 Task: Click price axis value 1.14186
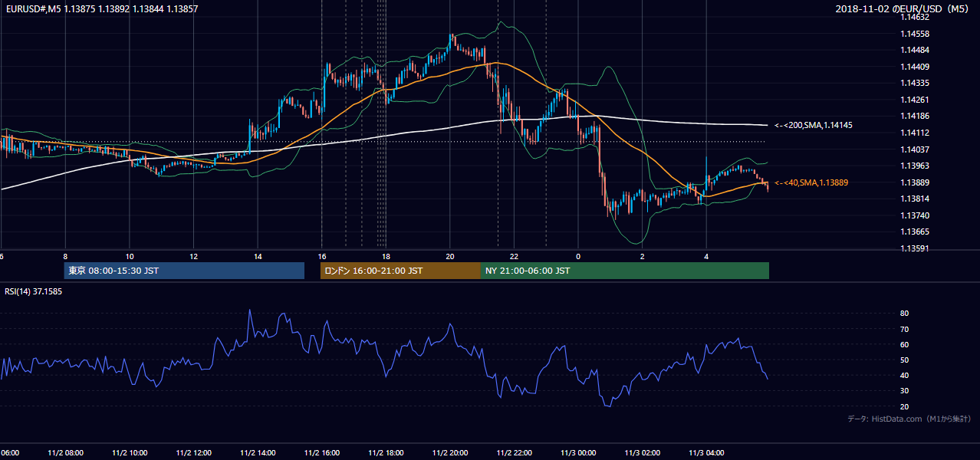coord(915,116)
